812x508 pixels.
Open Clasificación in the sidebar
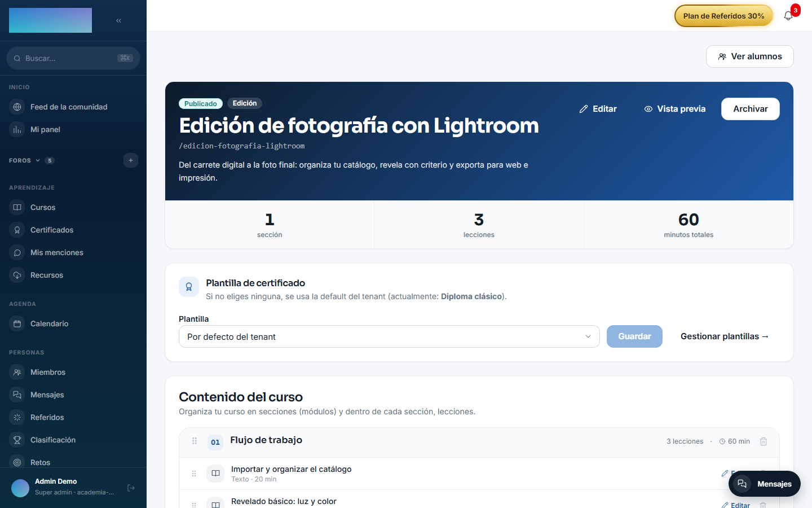point(73,440)
